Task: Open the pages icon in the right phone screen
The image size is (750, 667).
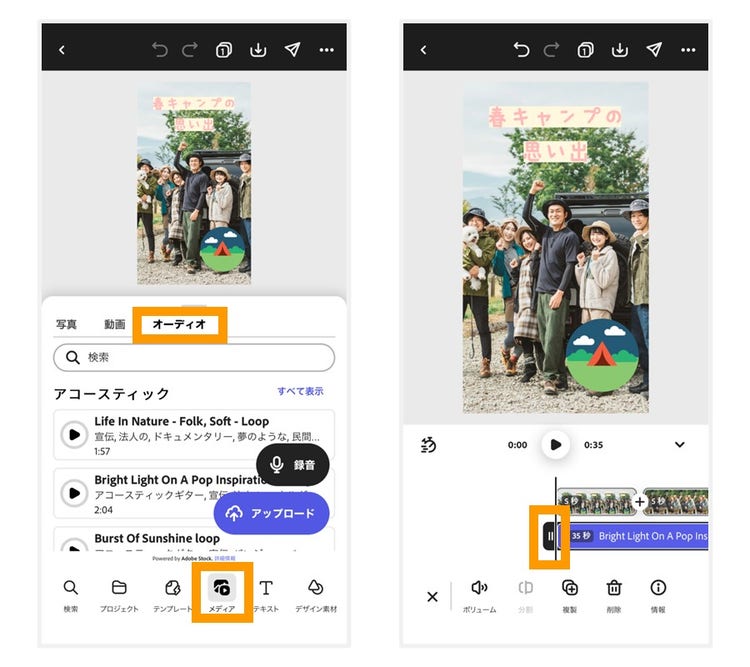Action: click(x=585, y=50)
